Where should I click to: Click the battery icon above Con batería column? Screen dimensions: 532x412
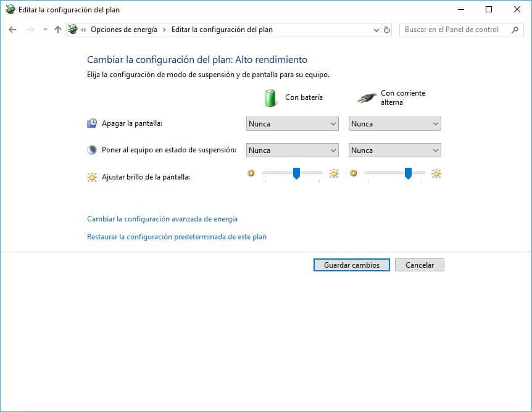click(270, 97)
